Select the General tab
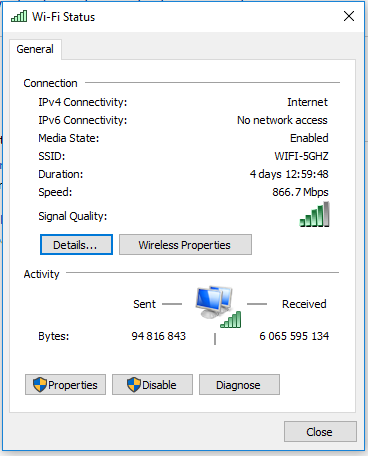This screenshot has width=368, height=456. 35,49
